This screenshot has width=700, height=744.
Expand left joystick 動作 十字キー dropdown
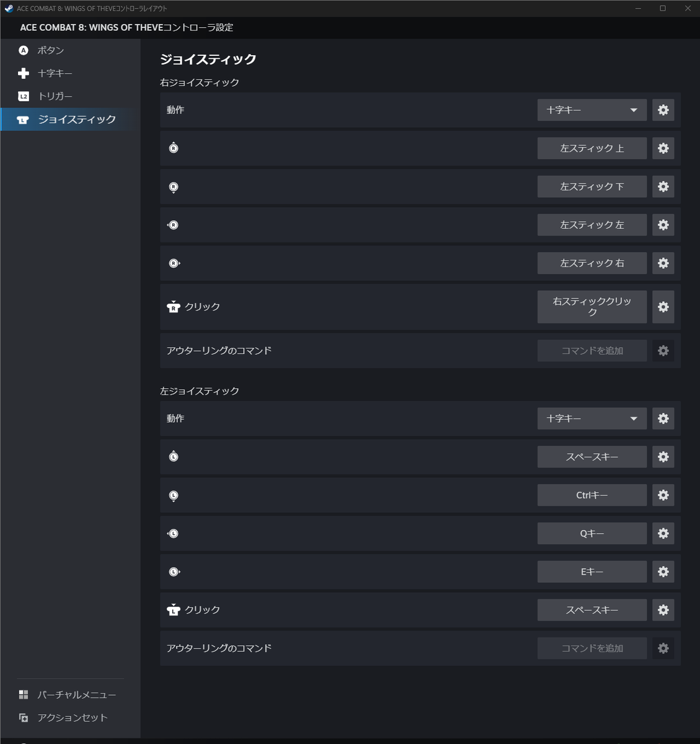coord(591,418)
